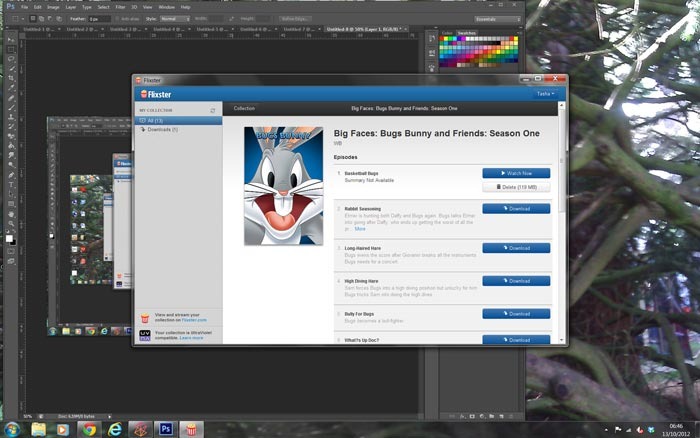Screen dimensions: 700x438
Task: Click the New selection mode icon
Action: [x=33, y=19]
